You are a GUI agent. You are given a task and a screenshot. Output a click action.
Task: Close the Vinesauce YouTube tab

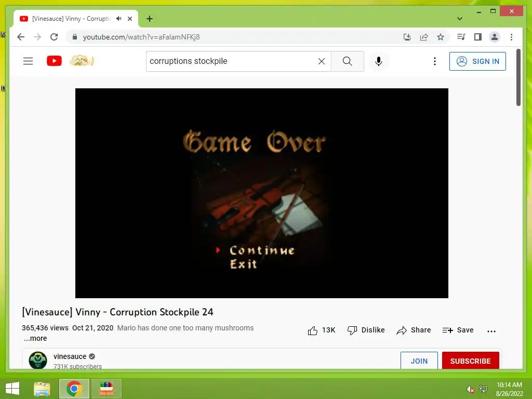[129, 19]
